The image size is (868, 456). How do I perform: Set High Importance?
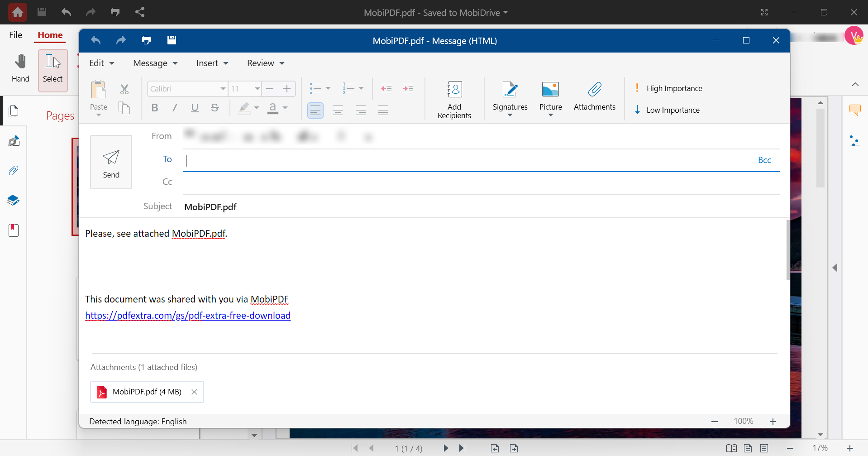point(669,88)
